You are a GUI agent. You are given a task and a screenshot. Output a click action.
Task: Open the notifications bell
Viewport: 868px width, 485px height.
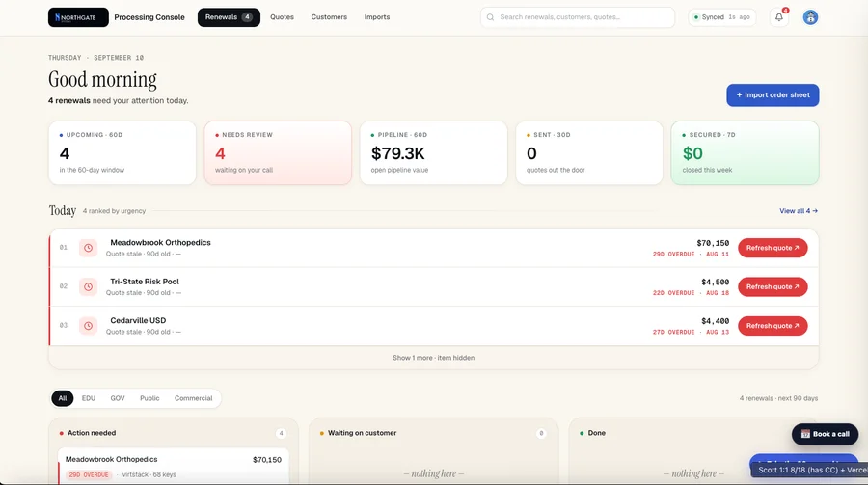(779, 17)
